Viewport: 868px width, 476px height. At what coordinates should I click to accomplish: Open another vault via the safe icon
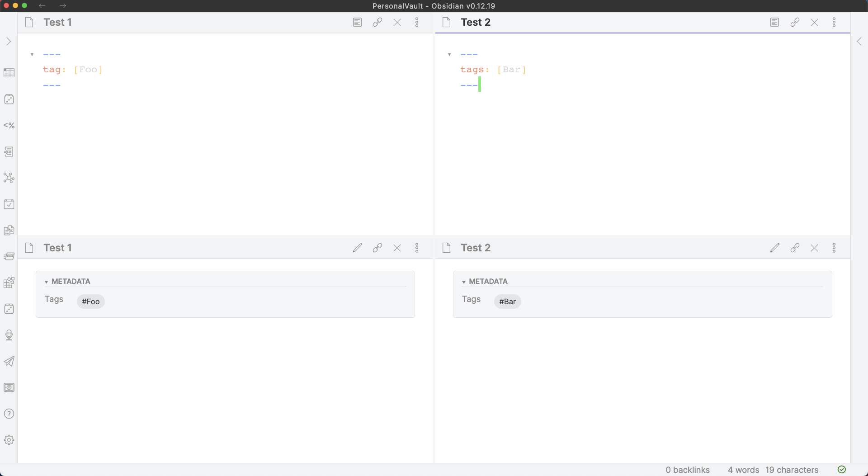[9, 387]
